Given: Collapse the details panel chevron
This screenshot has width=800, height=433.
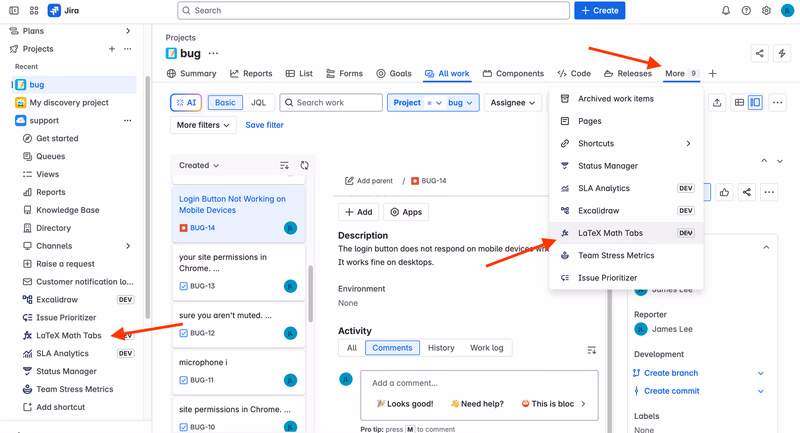Looking at the screenshot, I should click(766, 247).
